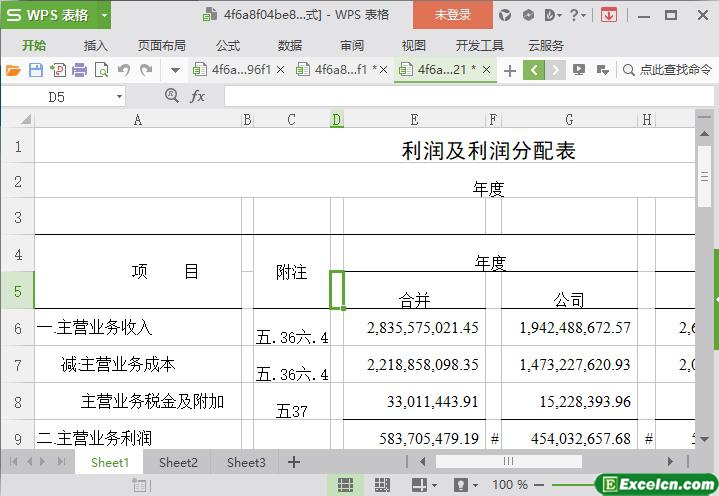Viewport: 719px width, 496px height.
Task: Open the 云服务 ribbon tab
Action: (546, 45)
